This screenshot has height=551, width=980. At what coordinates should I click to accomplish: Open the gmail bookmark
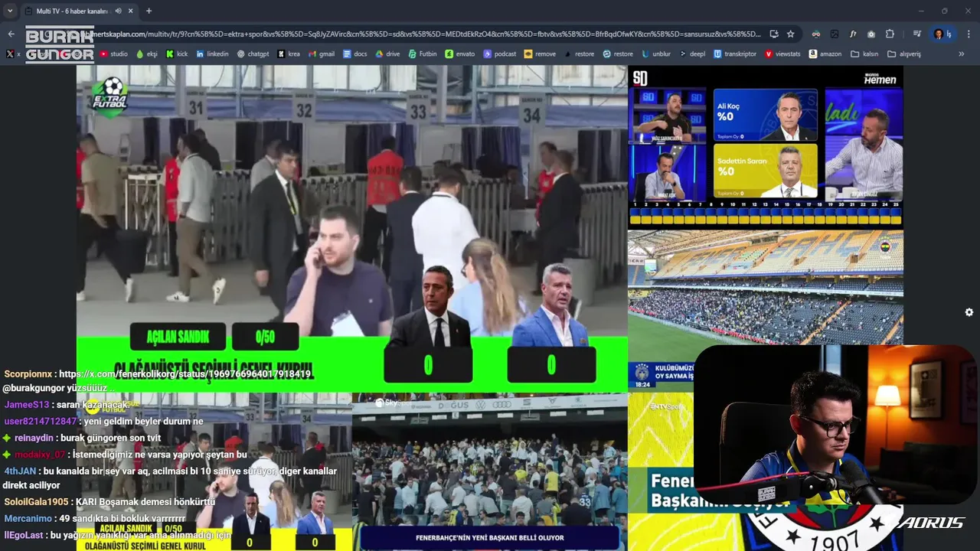[321, 54]
